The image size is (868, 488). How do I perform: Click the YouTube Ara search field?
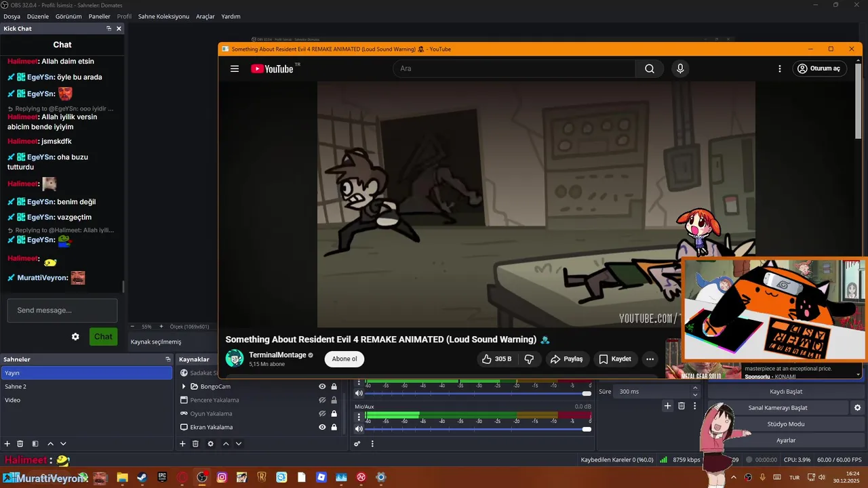coord(514,68)
